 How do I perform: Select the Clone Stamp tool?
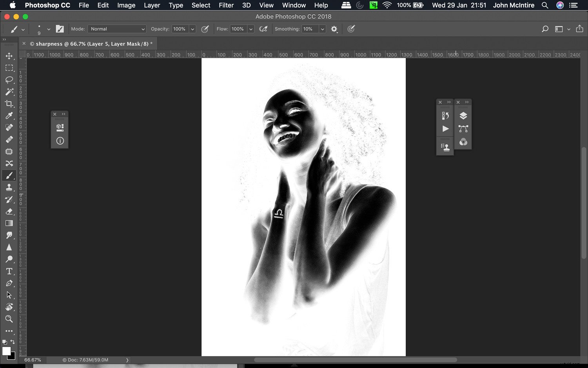point(9,187)
